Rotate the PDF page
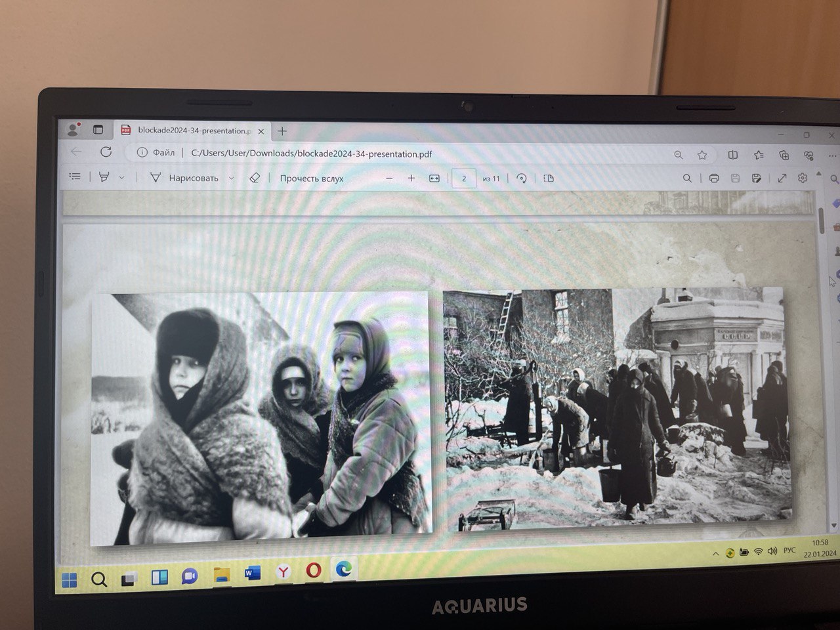The width and height of the screenshot is (840, 630). point(522,178)
